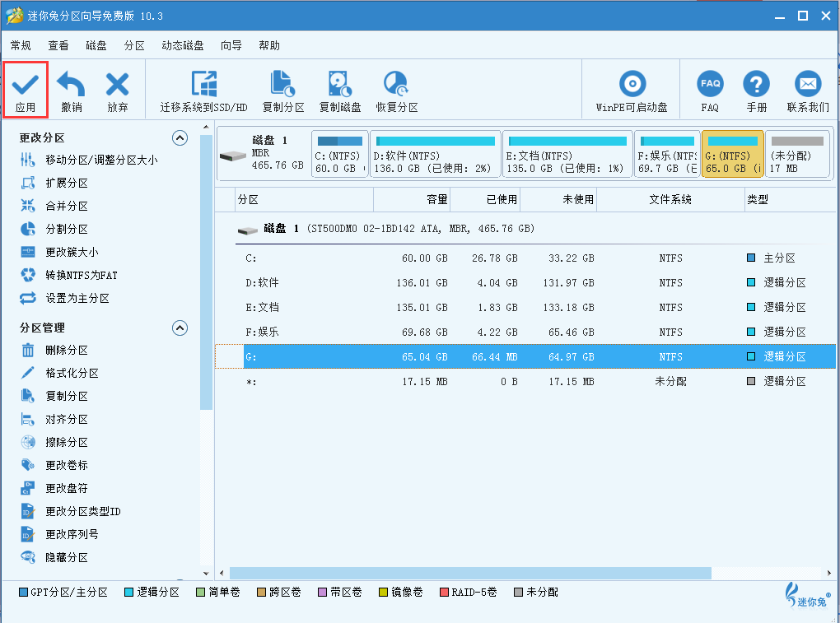The height and width of the screenshot is (623, 840).
Task: Select the 磁盘 1 block in disk map
Action: click(x=264, y=154)
